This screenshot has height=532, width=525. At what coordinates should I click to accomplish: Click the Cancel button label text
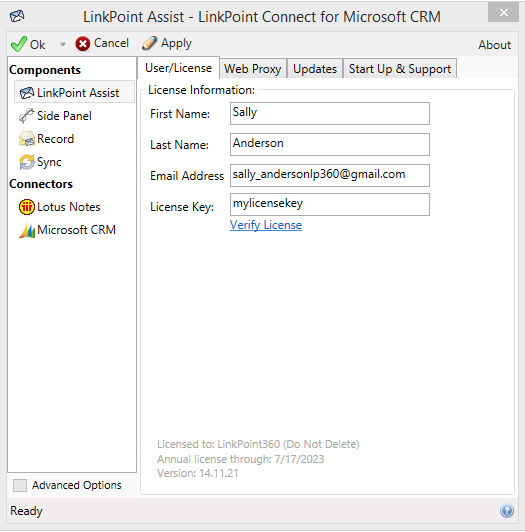(x=111, y=43)
